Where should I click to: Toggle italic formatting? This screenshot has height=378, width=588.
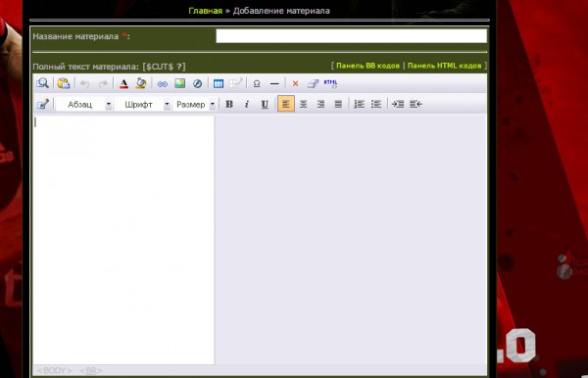tap(247, 104)
